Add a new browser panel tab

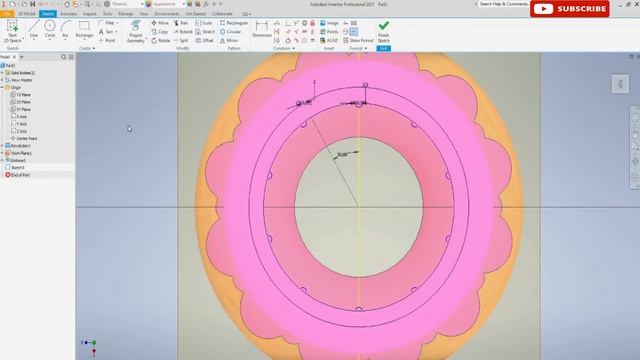(22, 57)
